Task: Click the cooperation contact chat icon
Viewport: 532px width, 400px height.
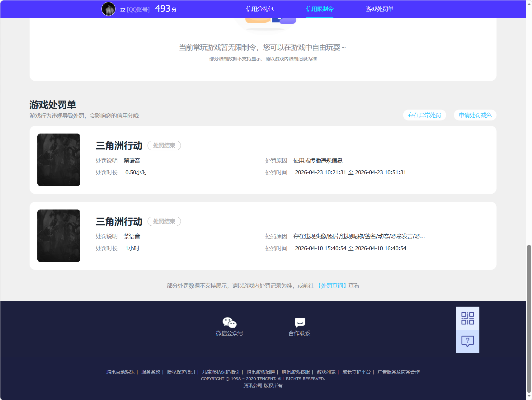Action: (x=300, y=323)
